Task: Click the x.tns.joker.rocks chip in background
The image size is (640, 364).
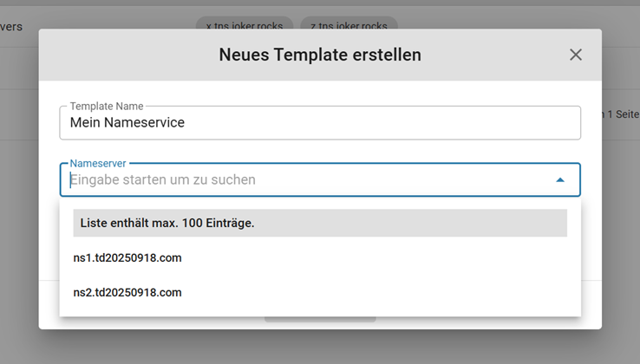Action: [x=245, y=25]
